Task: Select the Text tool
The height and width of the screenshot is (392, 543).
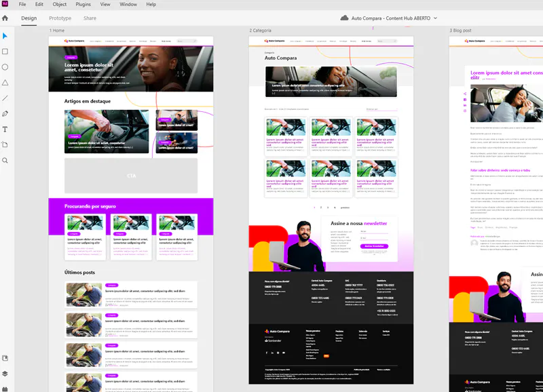Action: click(x=5, y=130)
